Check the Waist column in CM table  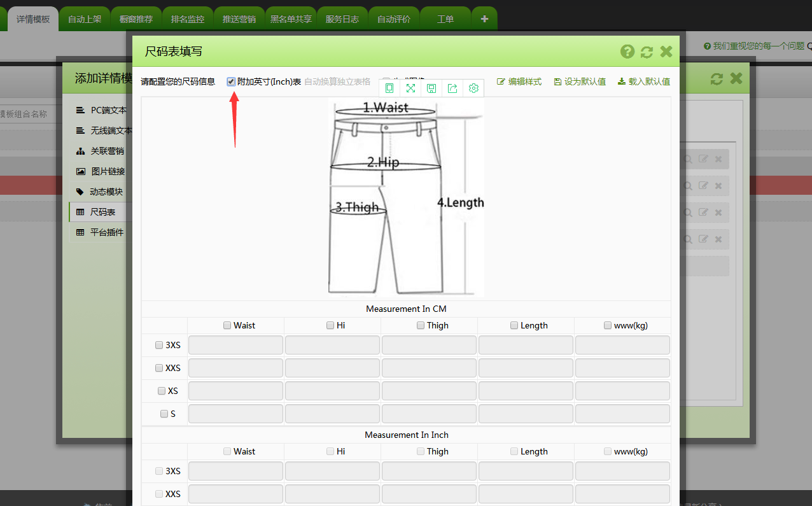tap(227, 325)
